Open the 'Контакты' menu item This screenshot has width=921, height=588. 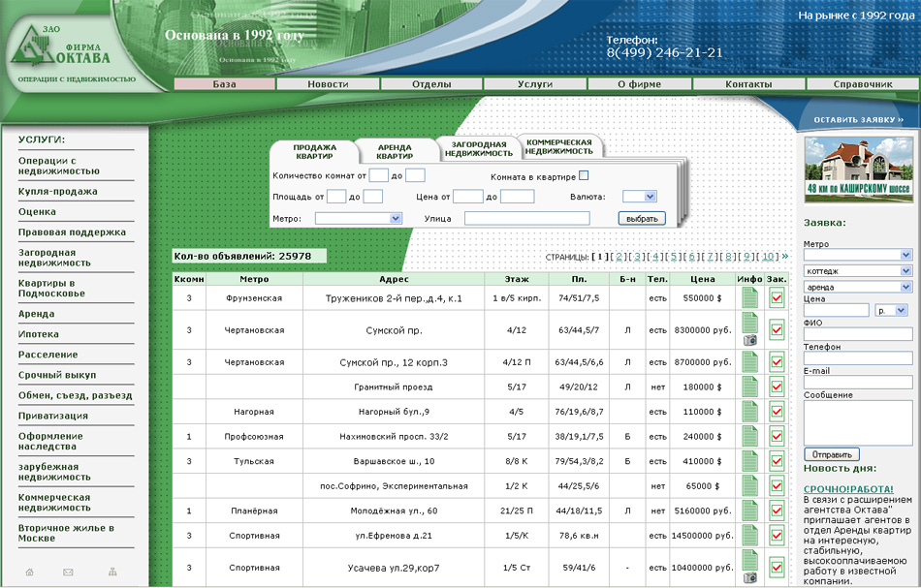748,84
